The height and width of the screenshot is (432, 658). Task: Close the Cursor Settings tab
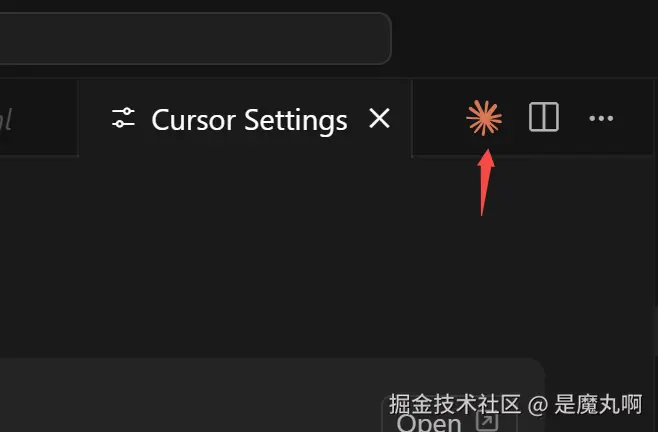tap(379, 118)
